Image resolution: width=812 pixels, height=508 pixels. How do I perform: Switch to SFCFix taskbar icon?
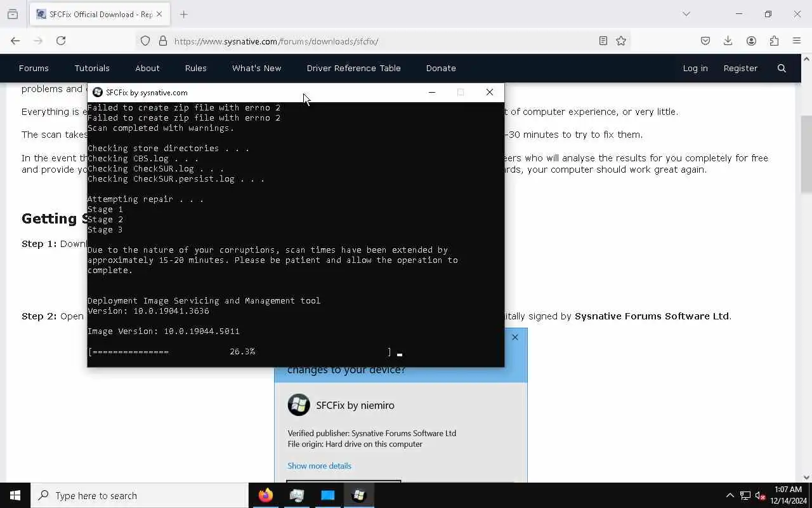click(x=359, y=495)
